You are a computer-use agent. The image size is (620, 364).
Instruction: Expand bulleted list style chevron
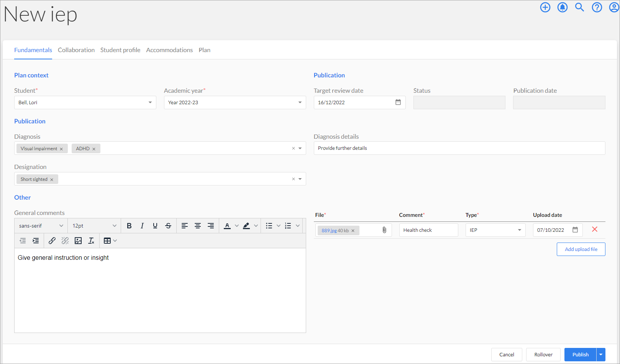[279, 226]
